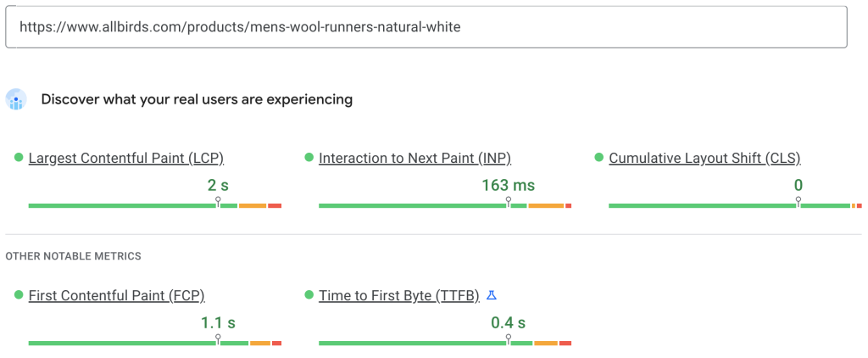This screenshot has width=868, height=358.
Task: Click the 'OTHER NOTABLE METRICS' heading
Action: [73, 256]
